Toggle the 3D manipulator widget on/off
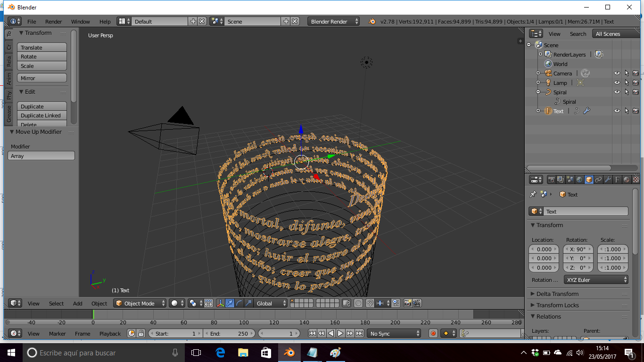 (220, 303)
